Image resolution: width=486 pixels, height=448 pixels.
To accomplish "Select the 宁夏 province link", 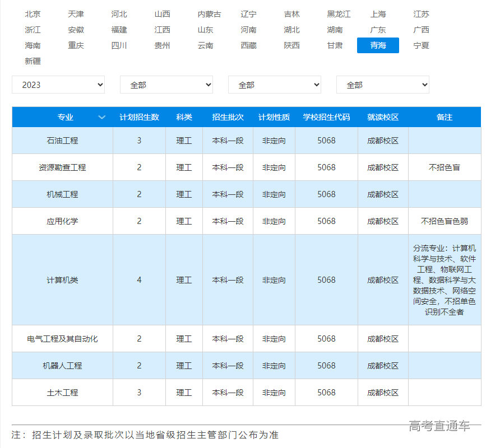I will pyautogui.click(x=420, y=45).
